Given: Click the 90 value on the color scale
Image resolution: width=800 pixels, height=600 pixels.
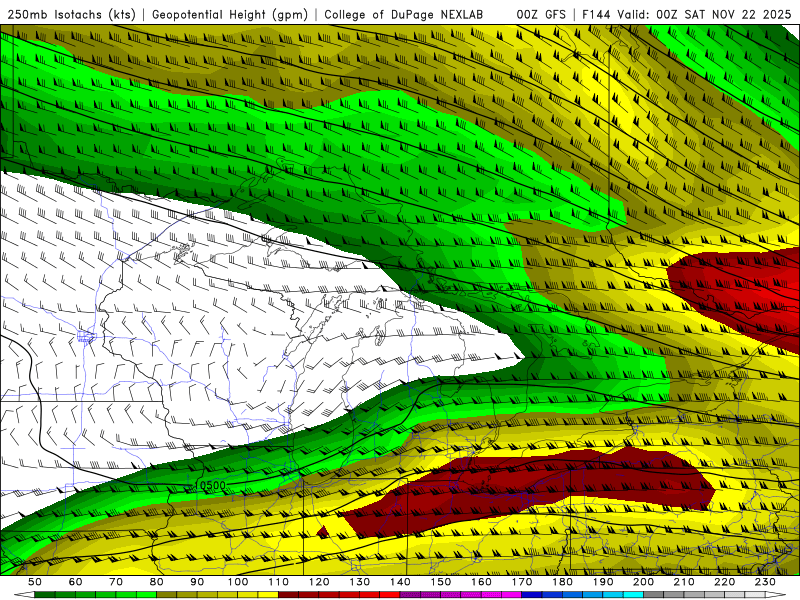Looking at the screenshot, I should click(197, 582).
